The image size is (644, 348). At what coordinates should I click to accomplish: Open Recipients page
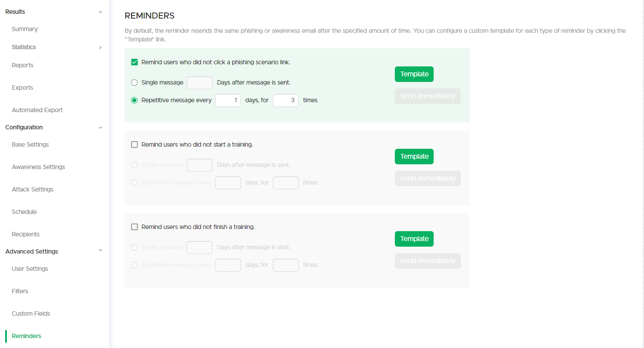[x=25, y=234]
